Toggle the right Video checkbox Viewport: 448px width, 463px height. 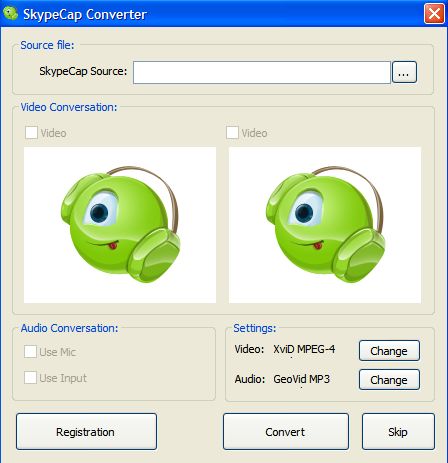(x=232, y=133)
